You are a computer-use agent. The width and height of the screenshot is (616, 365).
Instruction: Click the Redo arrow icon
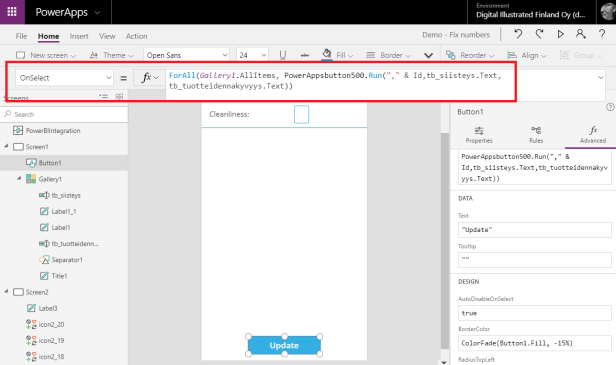[539, 34]
